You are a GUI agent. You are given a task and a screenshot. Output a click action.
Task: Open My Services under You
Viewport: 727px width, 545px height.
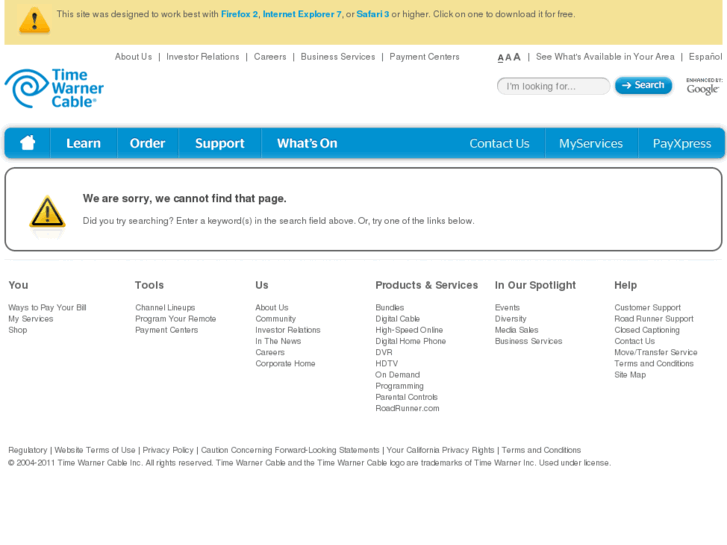pyautogui.click(x=31, y=319)
